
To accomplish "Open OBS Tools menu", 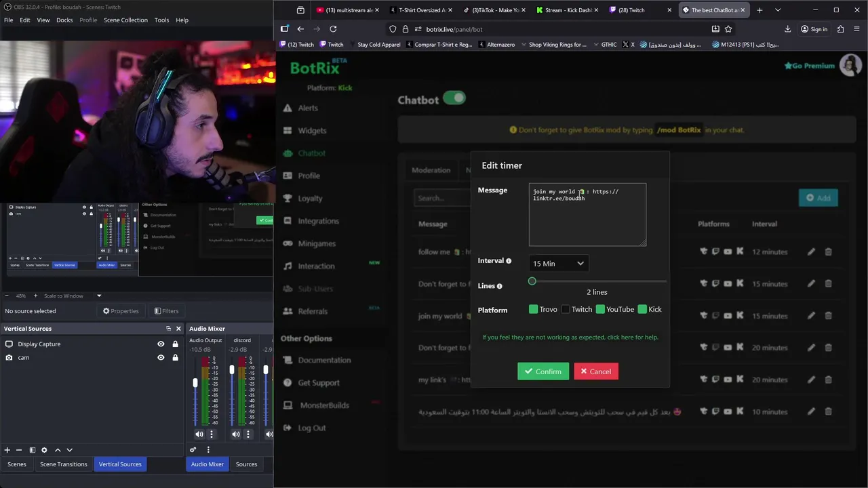I will coord(161,20).
